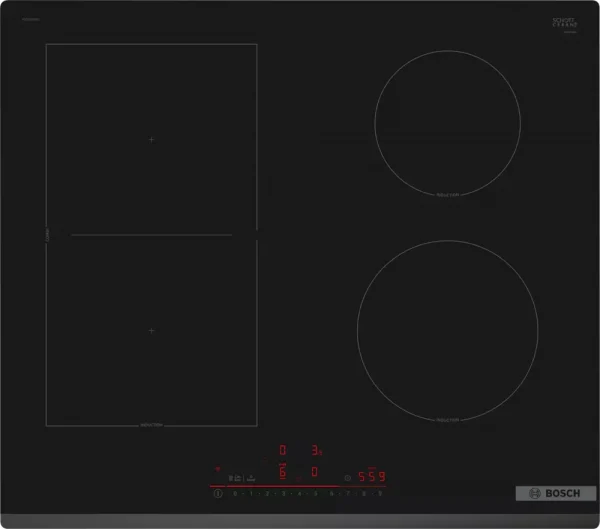Set power level 2 on the slider

267,494
